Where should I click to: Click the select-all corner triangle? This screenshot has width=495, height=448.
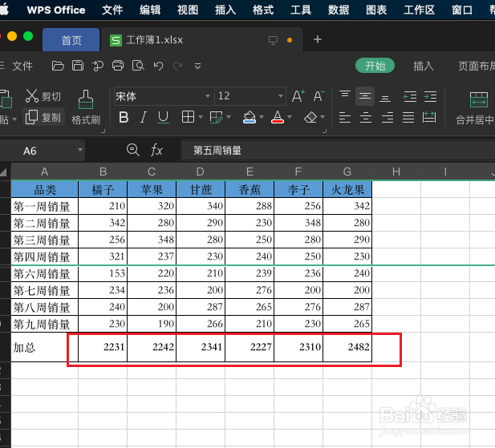point(4,172)
